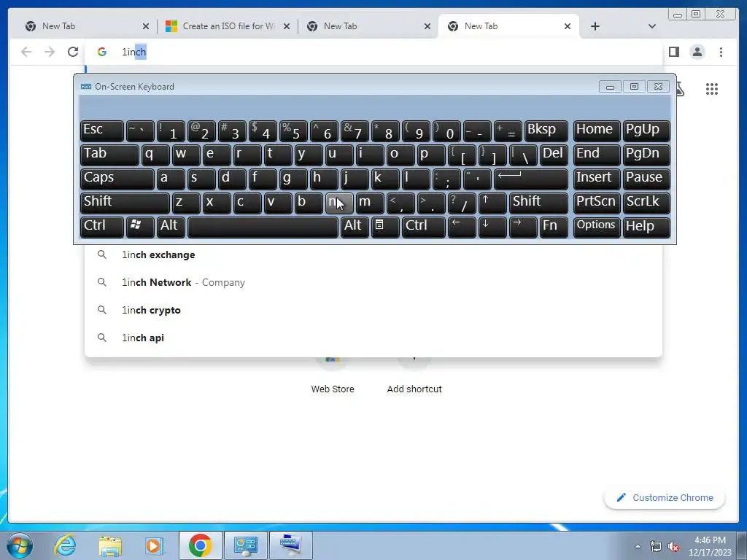This screenshot has height=560, width=747.
Task: Tap the Del key
Action: point(554,155)
